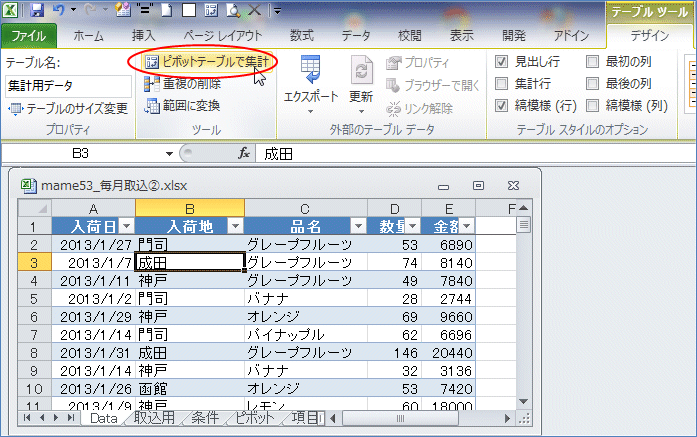Enable the 最初の列 checkbox
Screen dimensions: 697x437
[592, 62]
